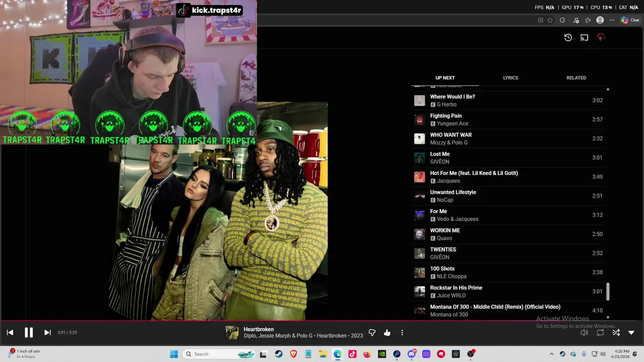Open browser Settings and more ellipsis

click(612, 20)
